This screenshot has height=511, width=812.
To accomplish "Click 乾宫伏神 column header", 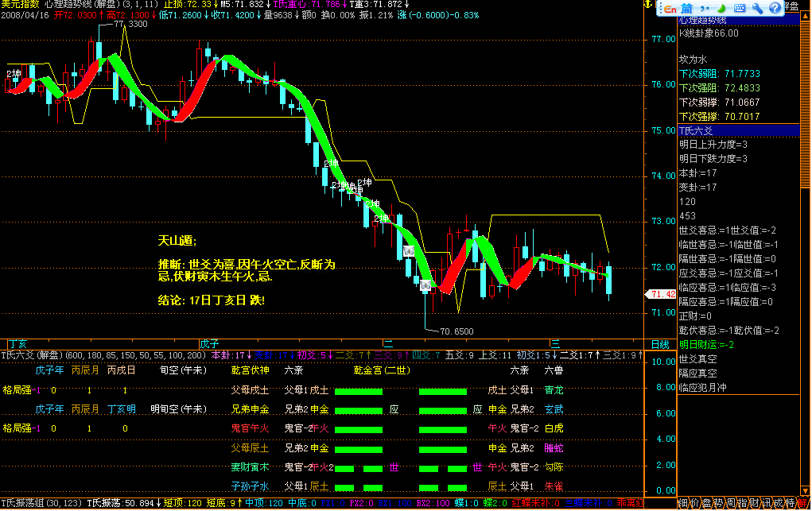I will [251, 370].
